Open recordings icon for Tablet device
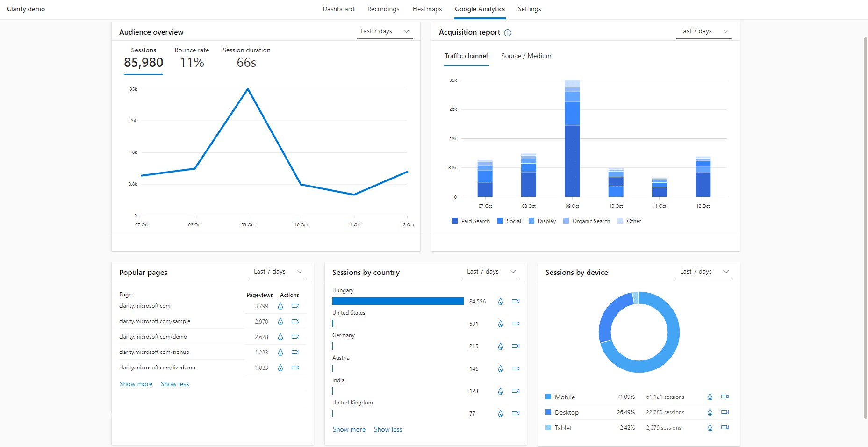The image size is (868, 447). point(725,428)
